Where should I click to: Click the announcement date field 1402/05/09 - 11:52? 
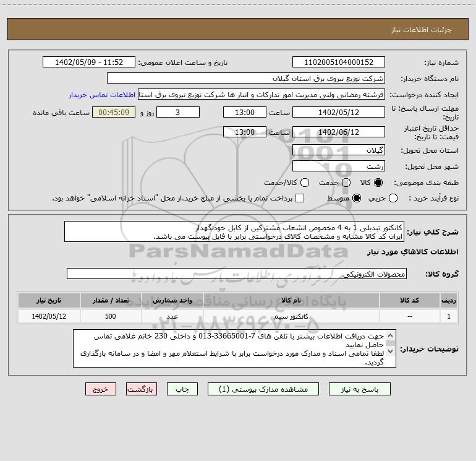[x=89, y=62]
